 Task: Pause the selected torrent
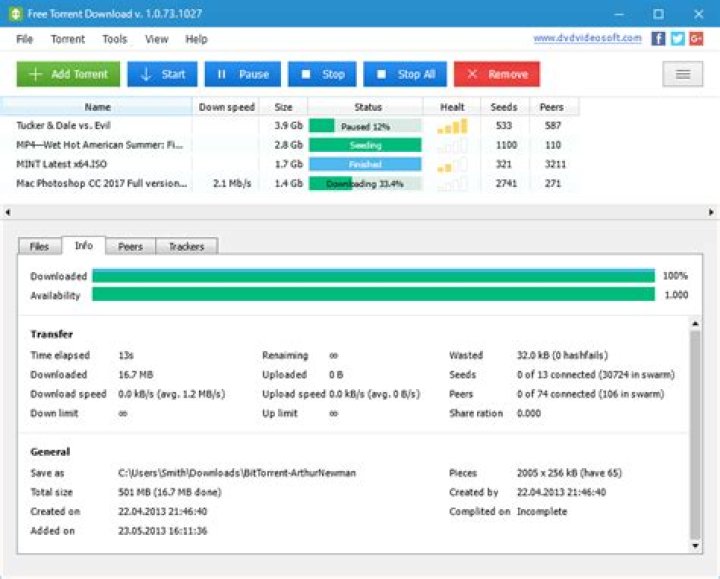click(242, 74)
